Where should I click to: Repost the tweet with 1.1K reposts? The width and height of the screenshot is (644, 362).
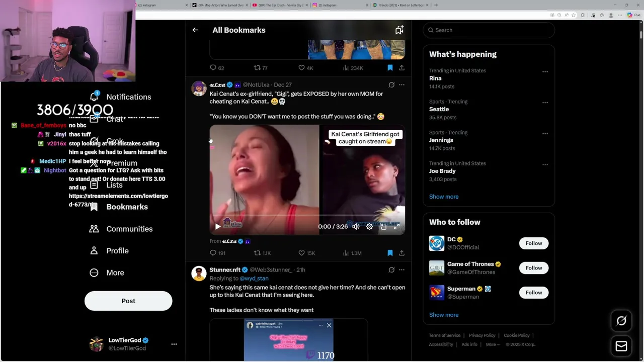pyautogui.click(x=262, y=253)
